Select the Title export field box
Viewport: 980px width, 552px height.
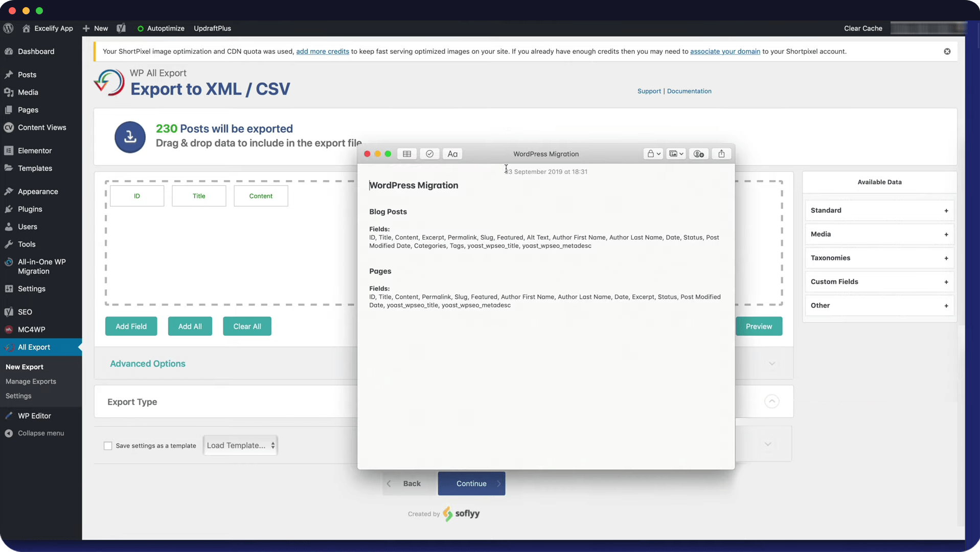point(199,196)
